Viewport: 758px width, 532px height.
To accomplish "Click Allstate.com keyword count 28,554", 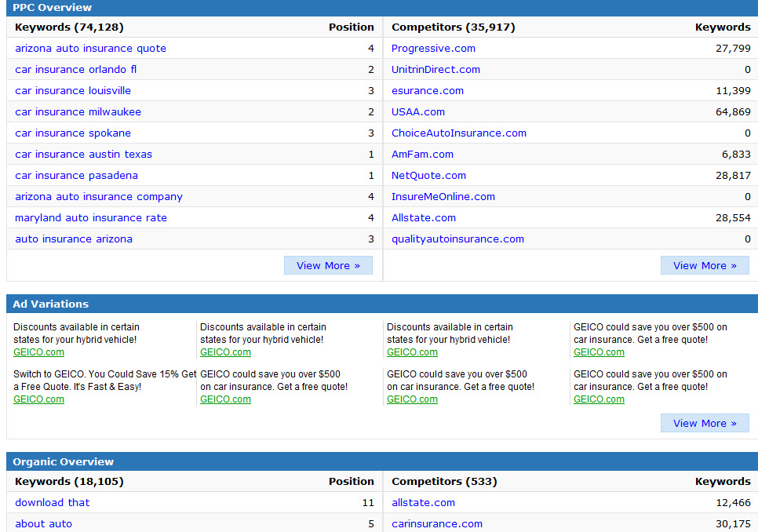I will pos(733,218).
